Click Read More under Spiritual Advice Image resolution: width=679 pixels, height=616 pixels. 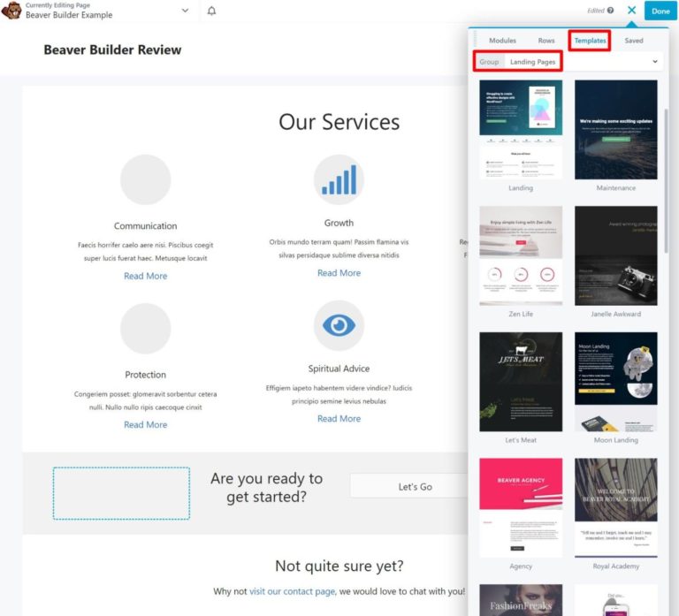point(339,419)
